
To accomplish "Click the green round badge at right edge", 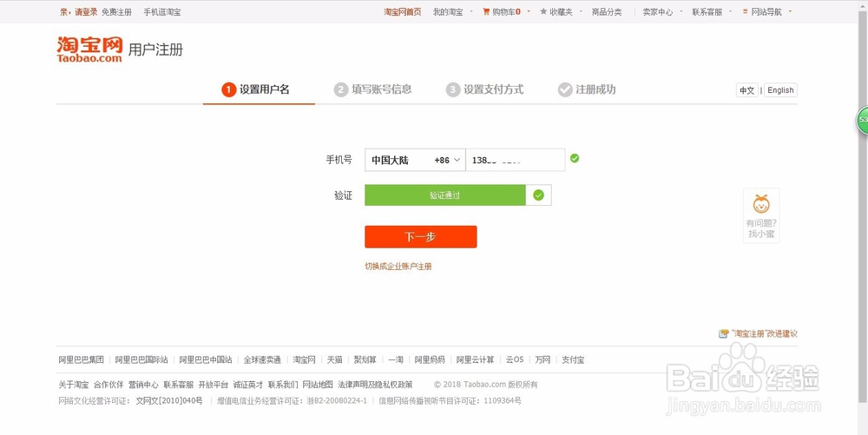I will [x=863, y=120].
